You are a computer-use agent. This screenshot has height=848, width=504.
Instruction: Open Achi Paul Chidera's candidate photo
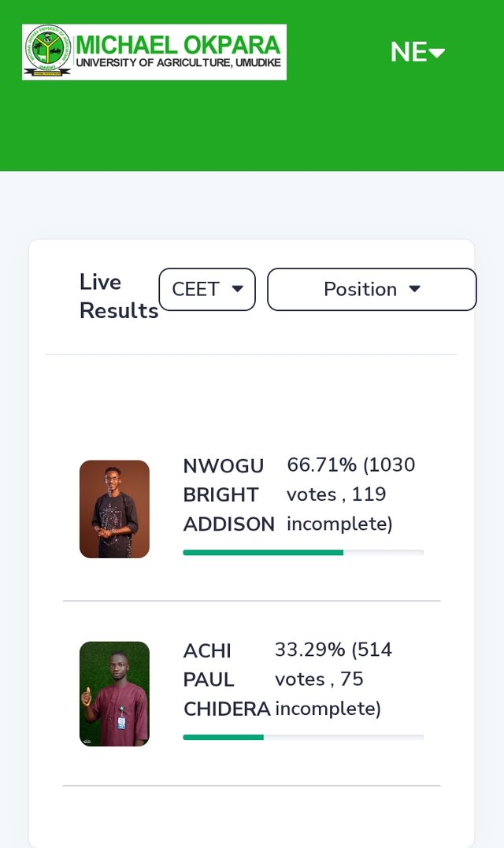pos(115,694)
